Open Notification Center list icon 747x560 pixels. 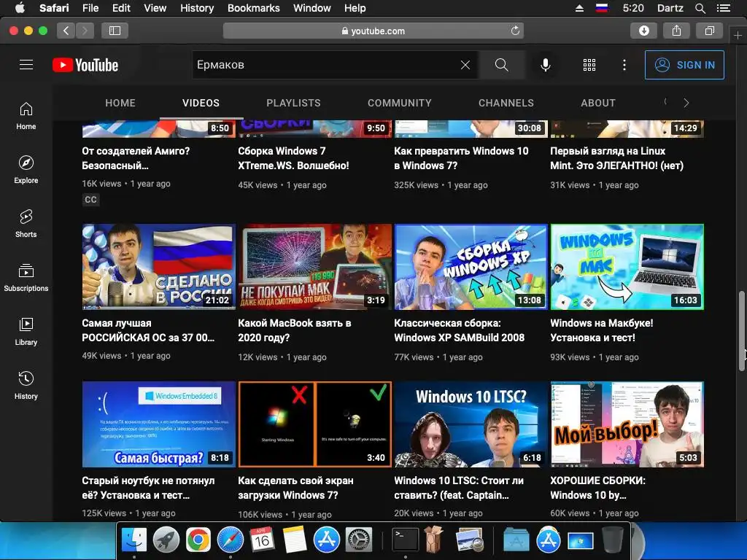point(724,8)
